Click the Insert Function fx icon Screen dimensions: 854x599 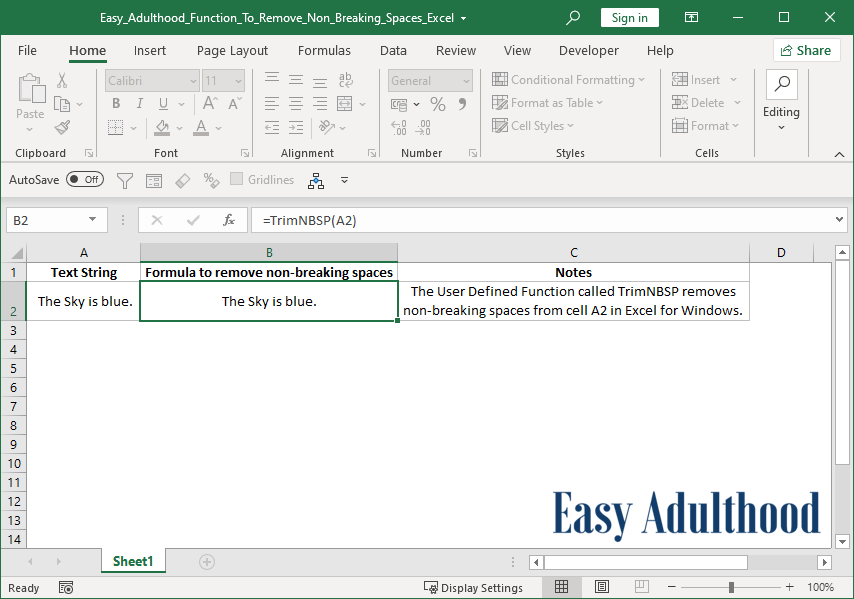229,220
